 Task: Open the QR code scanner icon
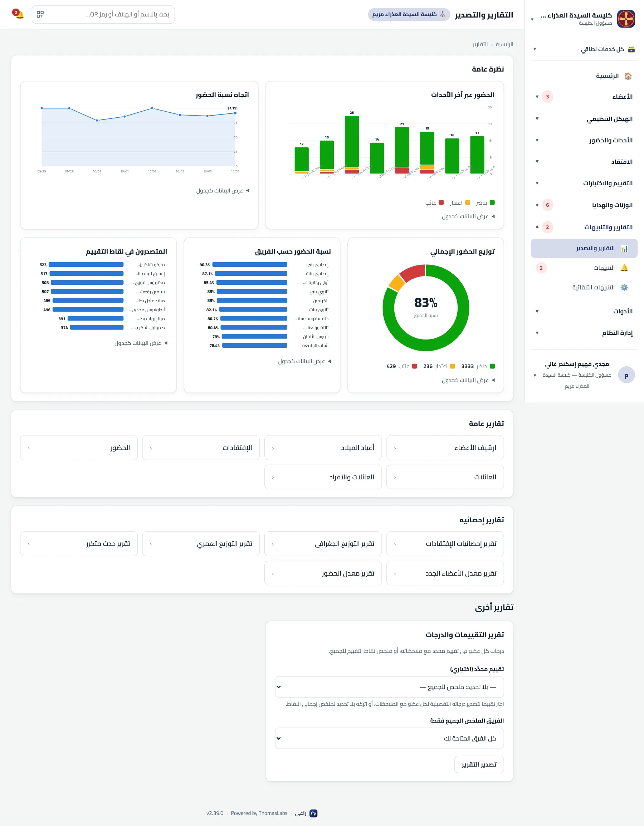(40, 14)
